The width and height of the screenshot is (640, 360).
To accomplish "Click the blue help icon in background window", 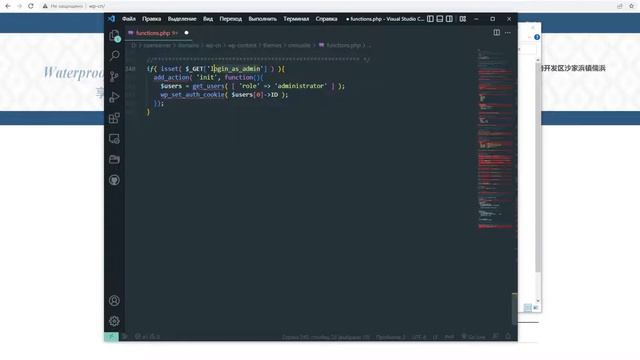I will pos(537,37).
